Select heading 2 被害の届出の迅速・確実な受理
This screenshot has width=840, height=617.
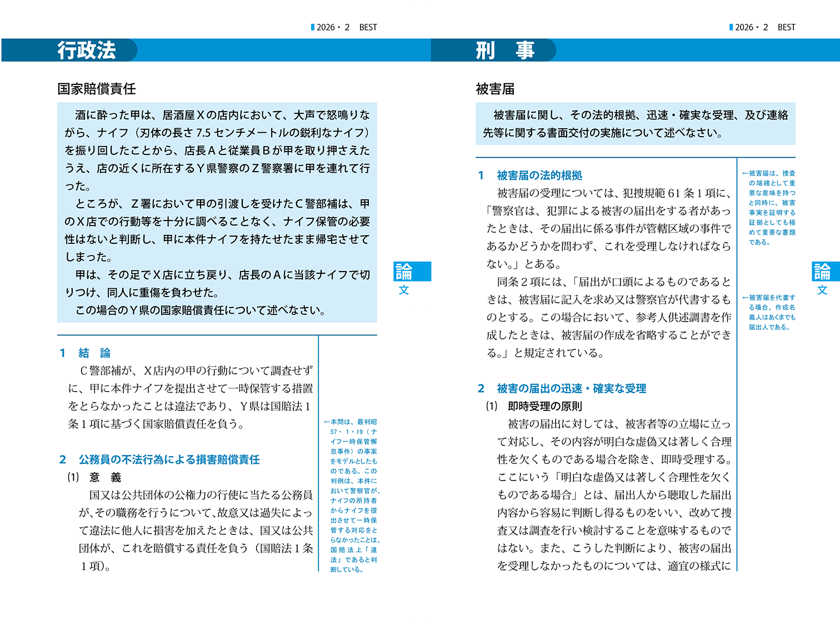pos(562,389)
